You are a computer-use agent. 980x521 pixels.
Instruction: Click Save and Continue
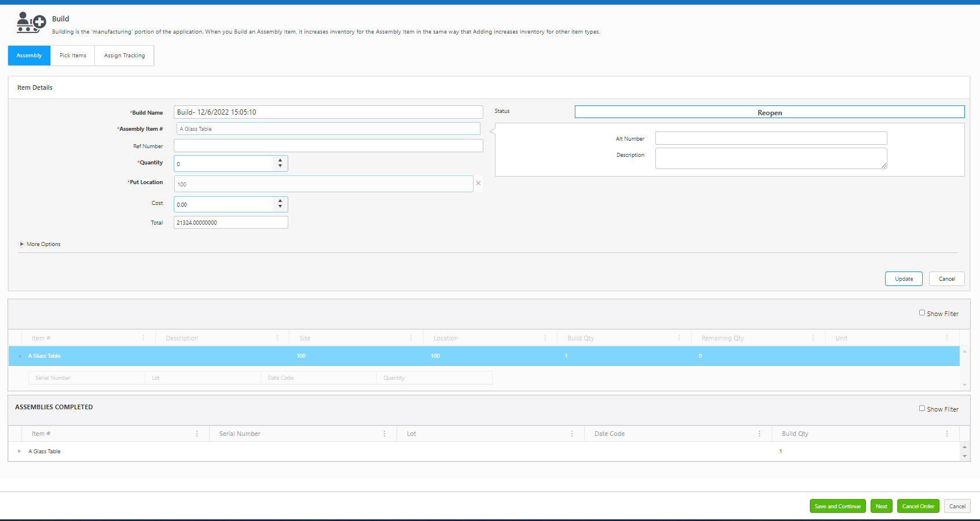click(837, 506)
